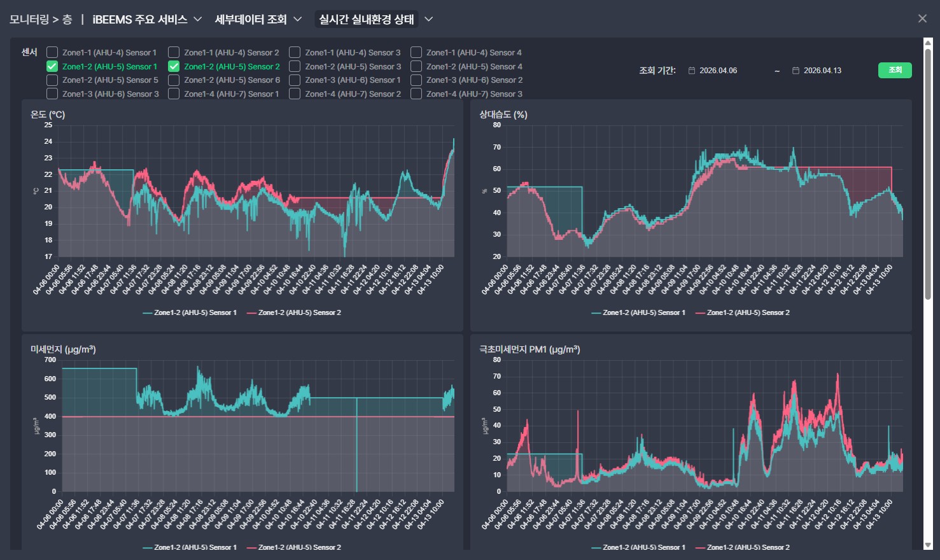Click the end date calendar icon

coord(796,71)
